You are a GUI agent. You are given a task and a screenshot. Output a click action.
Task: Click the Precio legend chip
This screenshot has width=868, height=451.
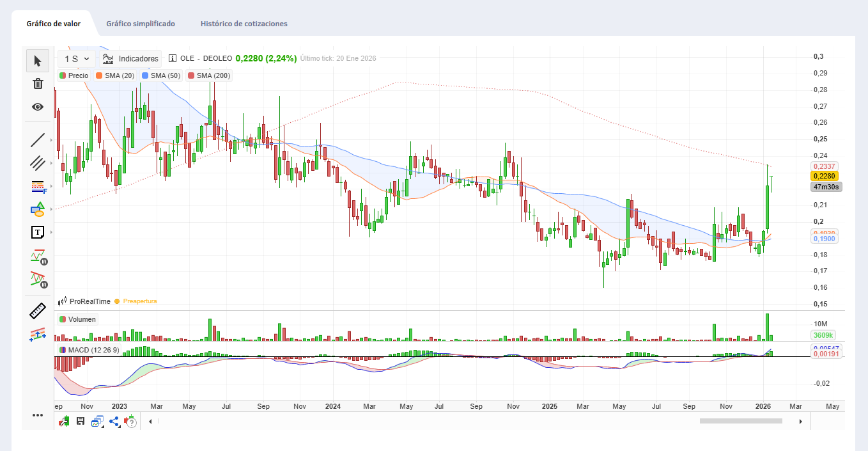74,75
